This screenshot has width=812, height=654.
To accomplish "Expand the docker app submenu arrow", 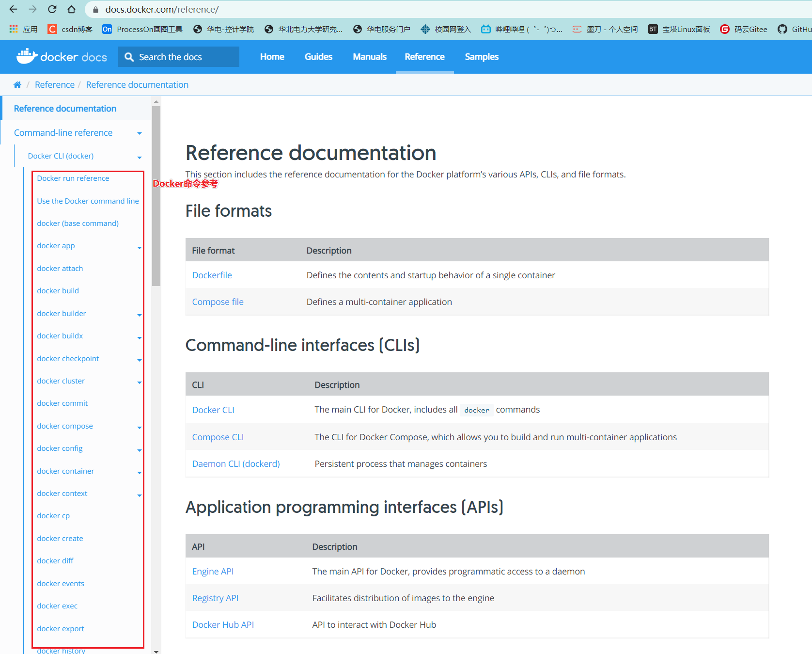I will (140, 247).
